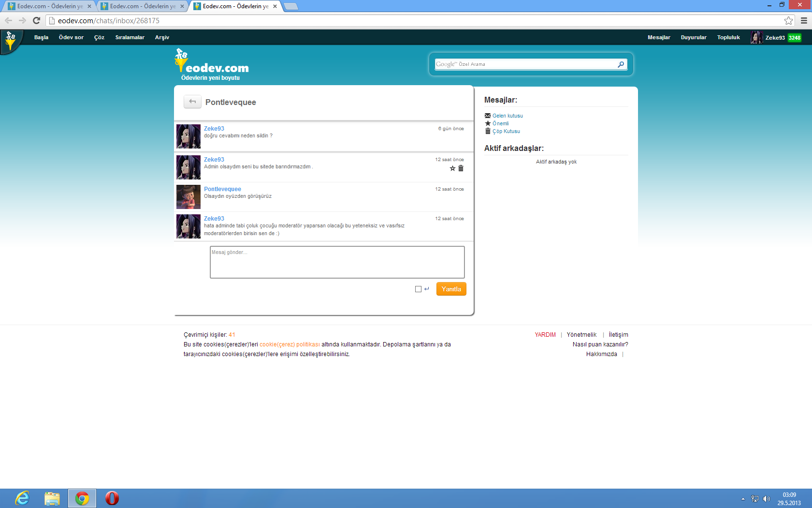
Task: Open Topluluk in the top navigation
Action: click(x=728, y=37)
